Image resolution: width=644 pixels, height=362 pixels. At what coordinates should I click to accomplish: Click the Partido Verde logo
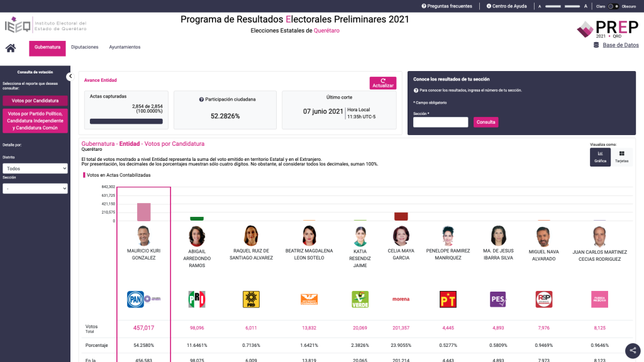[360, 299]
